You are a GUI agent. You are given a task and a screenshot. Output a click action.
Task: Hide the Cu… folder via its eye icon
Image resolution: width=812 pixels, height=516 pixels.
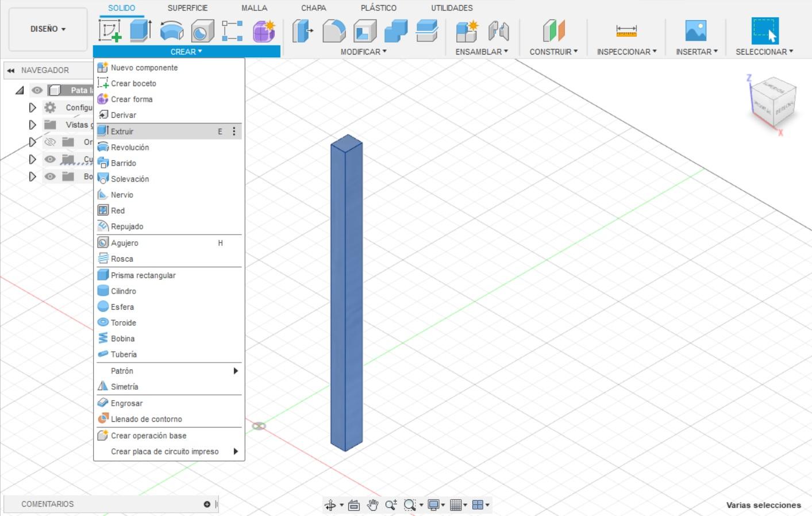[x=51, y=159]
